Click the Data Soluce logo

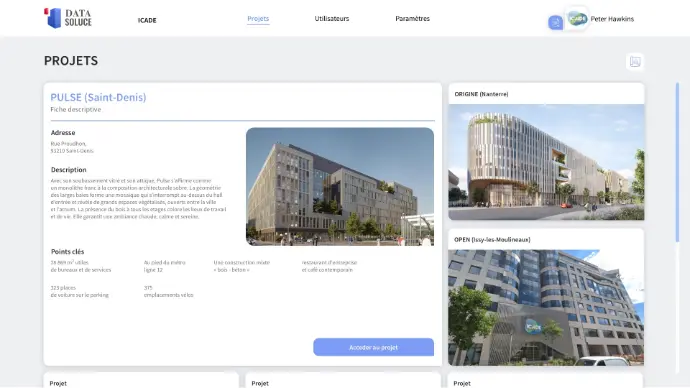[68, 18]
